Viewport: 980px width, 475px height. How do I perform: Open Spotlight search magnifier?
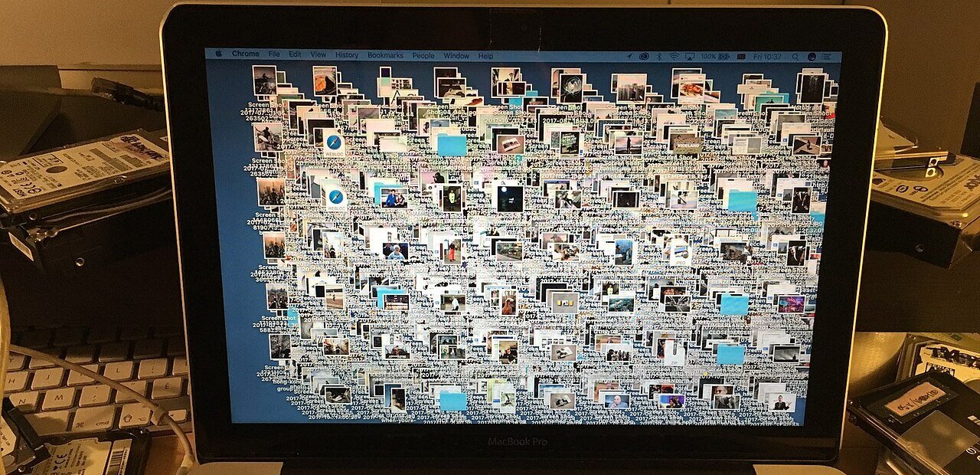[x=794, y=57]
